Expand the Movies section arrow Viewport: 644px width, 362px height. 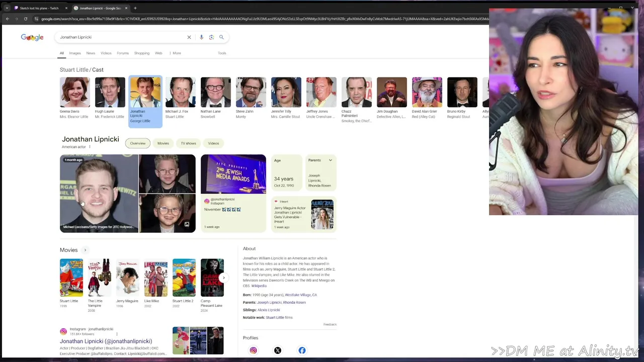pyautogui.click(x=85, y=250)
